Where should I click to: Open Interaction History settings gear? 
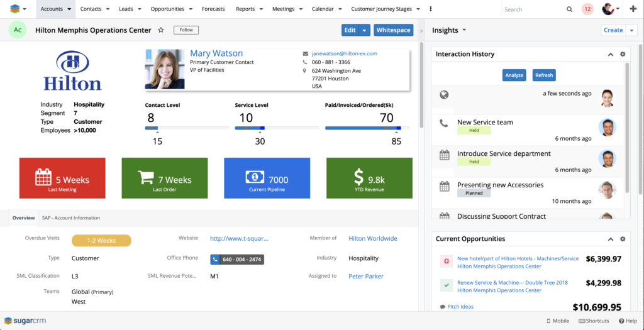(623, 55)
